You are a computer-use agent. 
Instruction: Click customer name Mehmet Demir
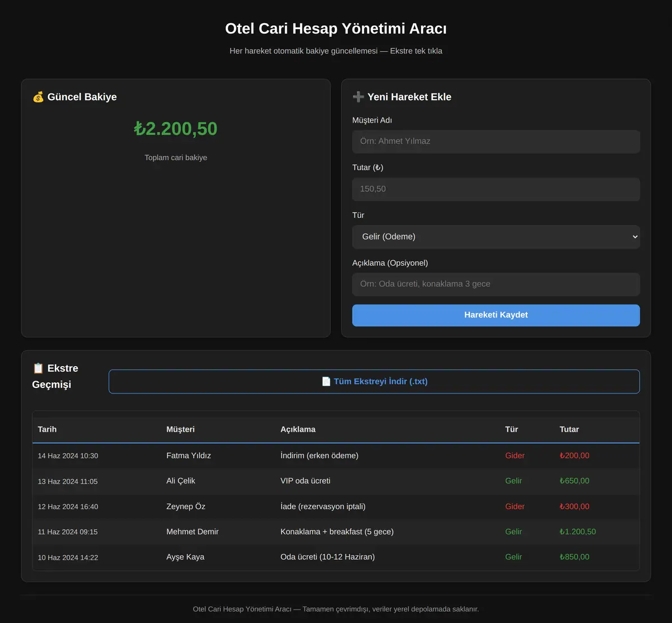click(193, 532)
